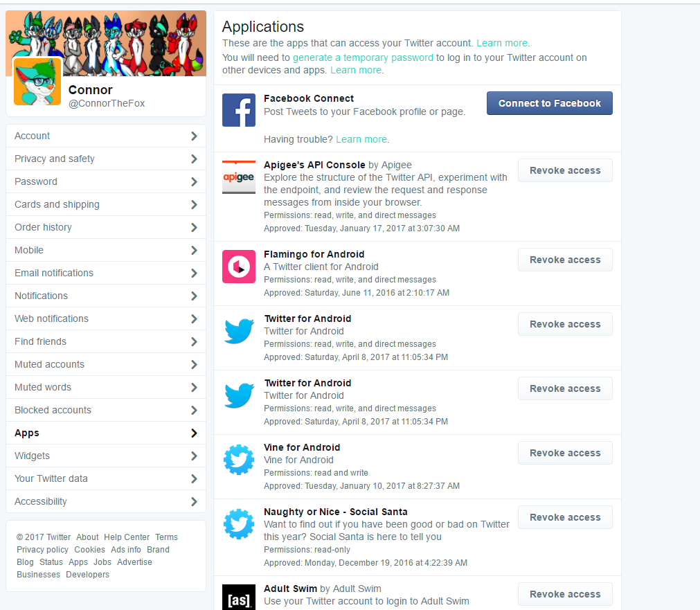Click the Connor profile name
Screen dimensions: 700x610
pyautogui.click(x=90, y=90)
